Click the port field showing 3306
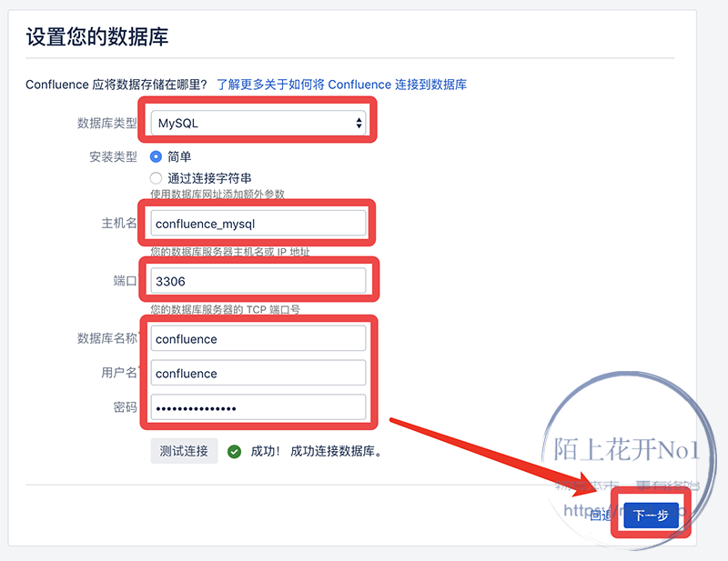 click(x=258, y=281)
